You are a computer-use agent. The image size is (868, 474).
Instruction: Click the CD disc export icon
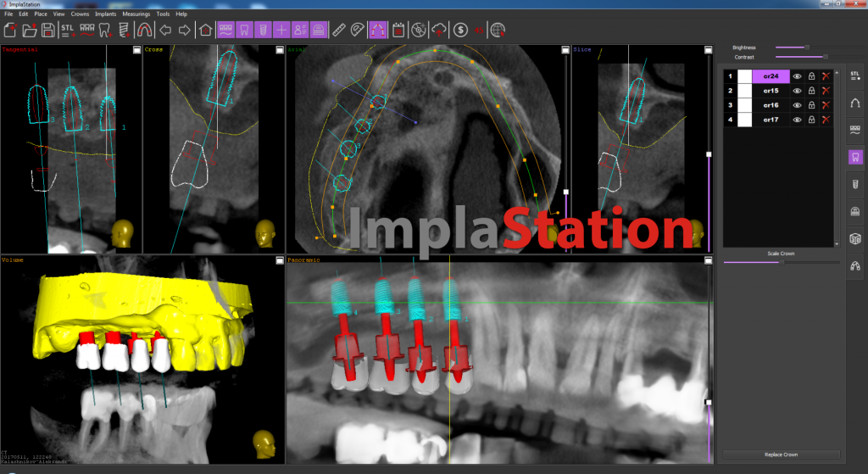[x=419, y=30]
